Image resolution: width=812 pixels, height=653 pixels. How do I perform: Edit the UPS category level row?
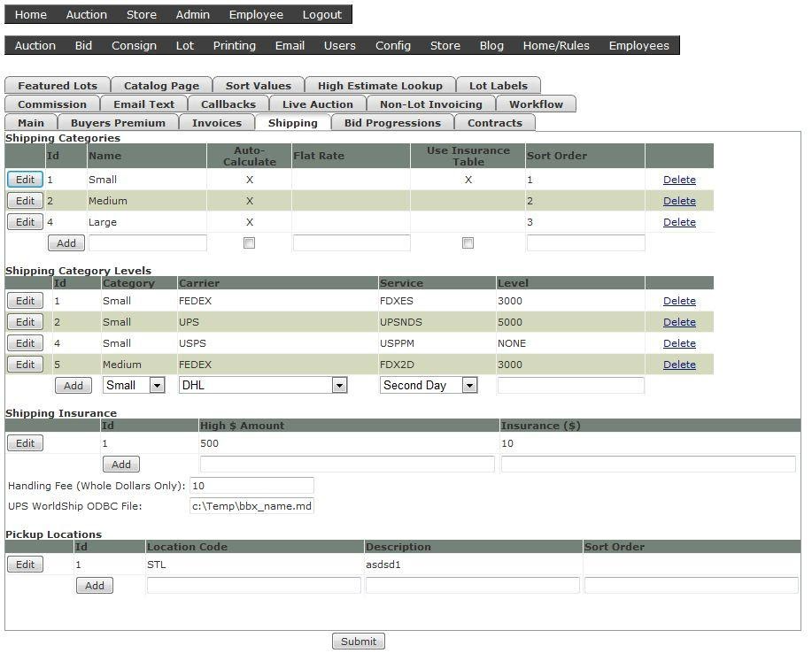(x=25, y=322)
